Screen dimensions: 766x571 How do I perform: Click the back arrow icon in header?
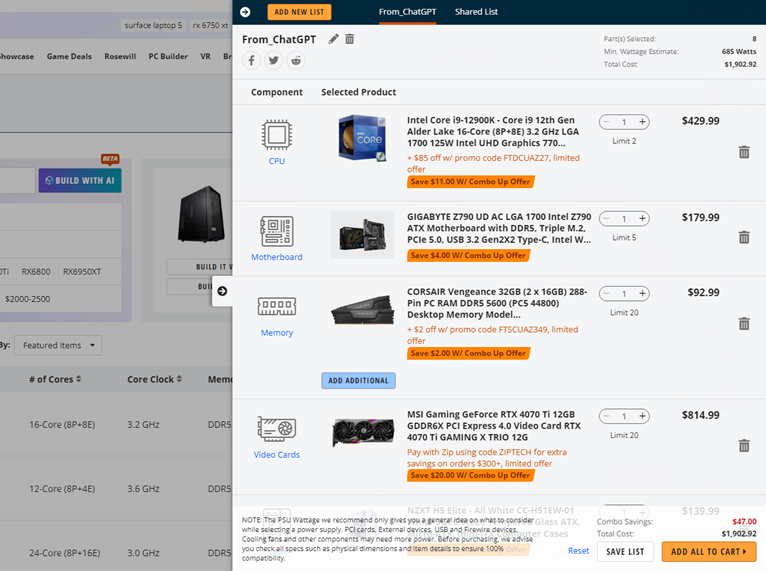pos(246,12)
